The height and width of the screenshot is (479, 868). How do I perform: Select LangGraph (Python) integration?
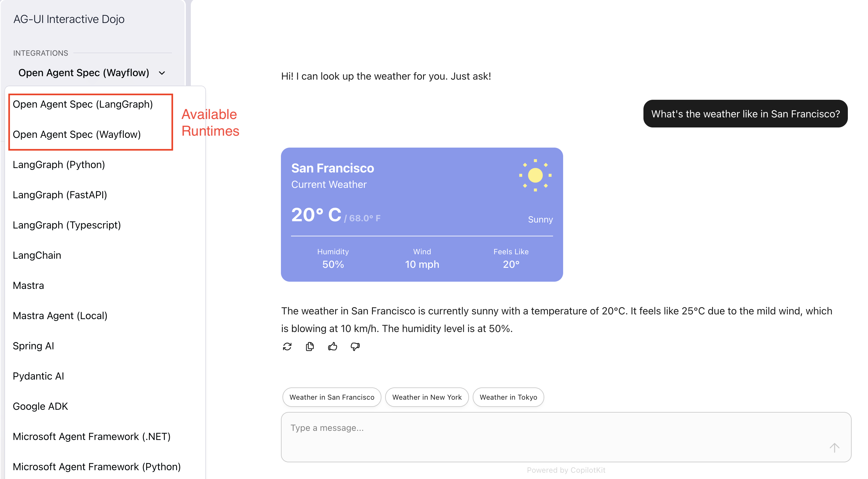[59, 165]
